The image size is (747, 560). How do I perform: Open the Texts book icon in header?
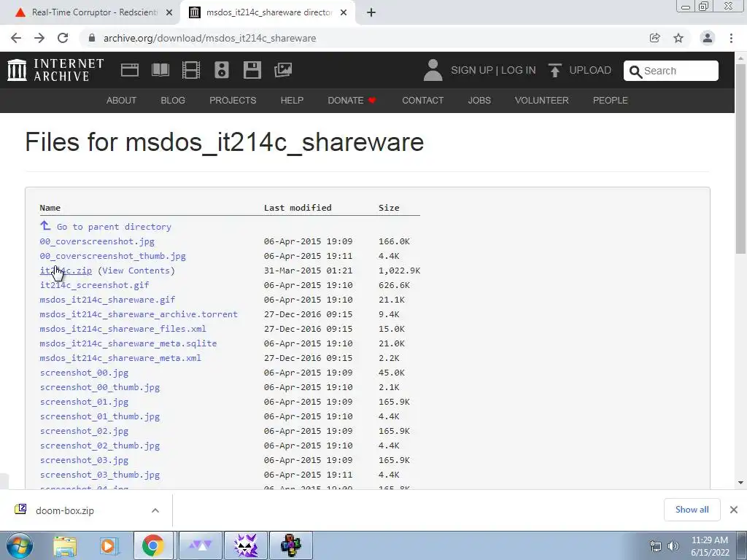[x=160, y=70]
